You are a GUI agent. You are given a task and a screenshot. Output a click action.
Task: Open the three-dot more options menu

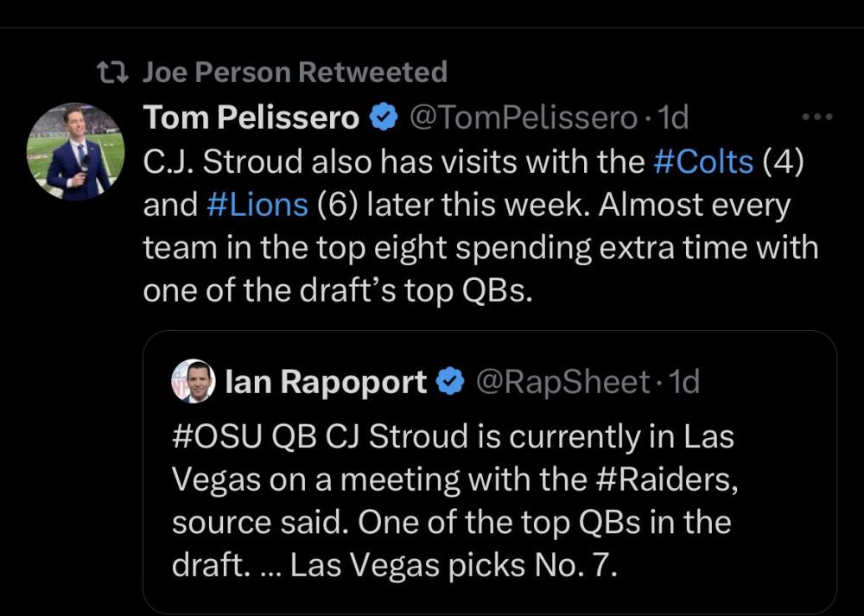pos(816,117)
